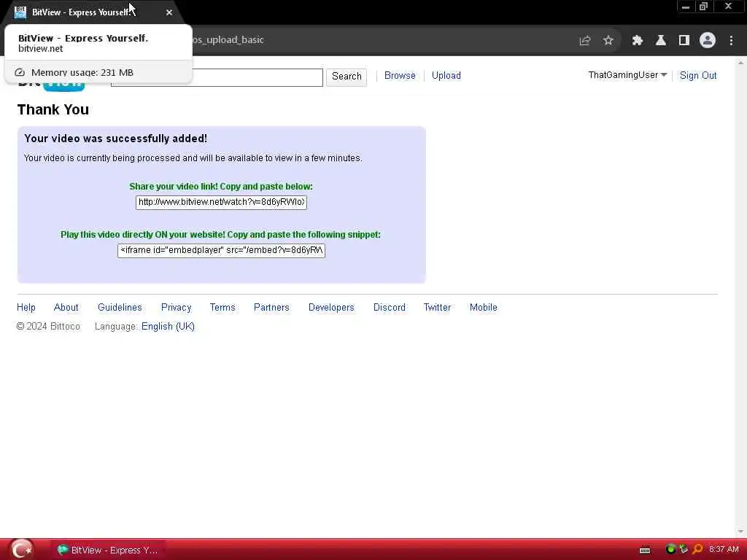Open the Upload link
747x560 pixels.
446,75
